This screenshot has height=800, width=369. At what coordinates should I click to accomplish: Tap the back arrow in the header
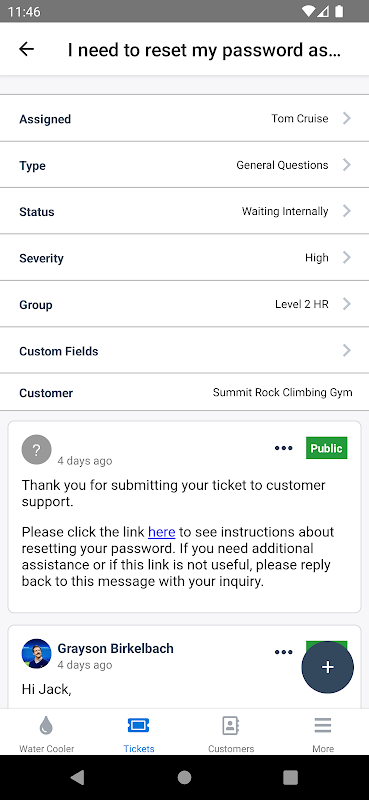26,49
